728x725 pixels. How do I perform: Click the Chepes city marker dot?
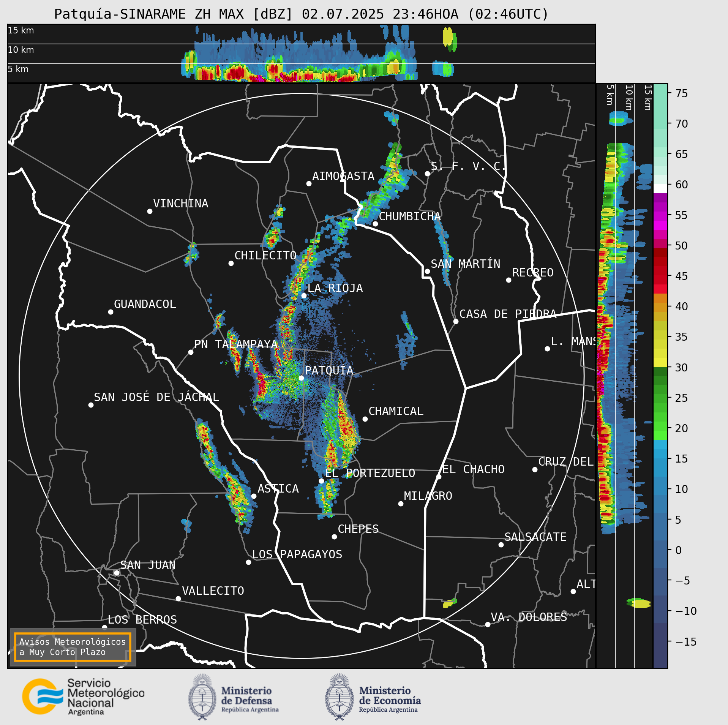tap(334, 537)
